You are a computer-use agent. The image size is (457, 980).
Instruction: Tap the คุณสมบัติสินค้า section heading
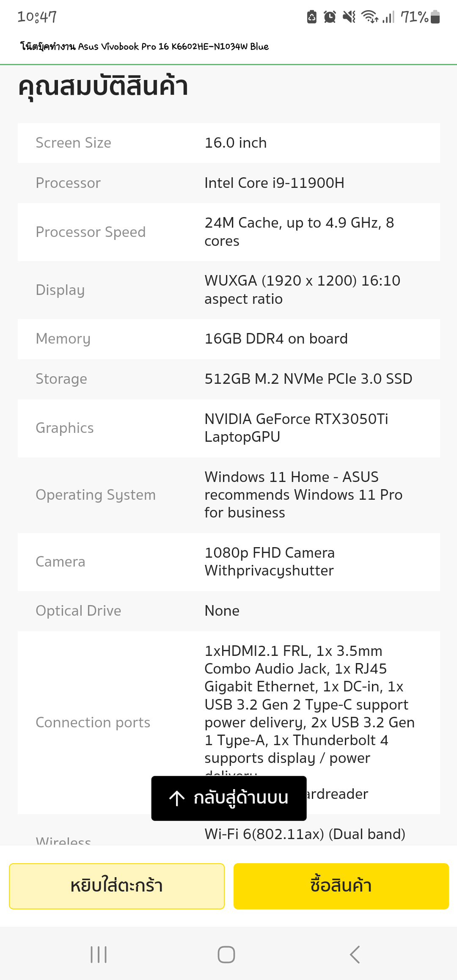coord(103,87)
